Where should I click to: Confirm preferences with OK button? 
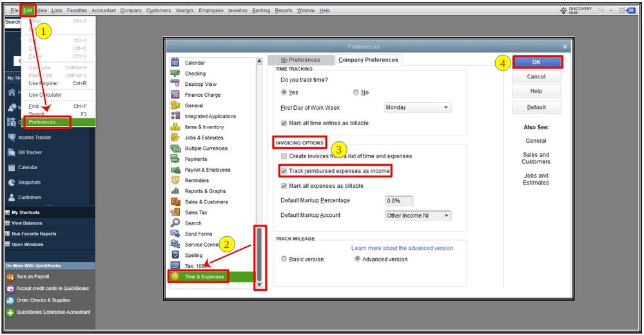(536, 62)
